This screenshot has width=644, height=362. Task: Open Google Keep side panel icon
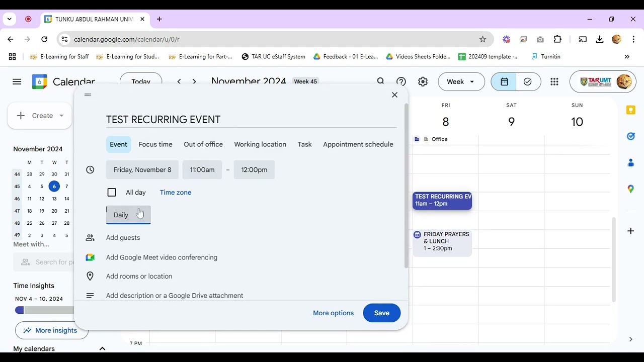click(630, 111)
